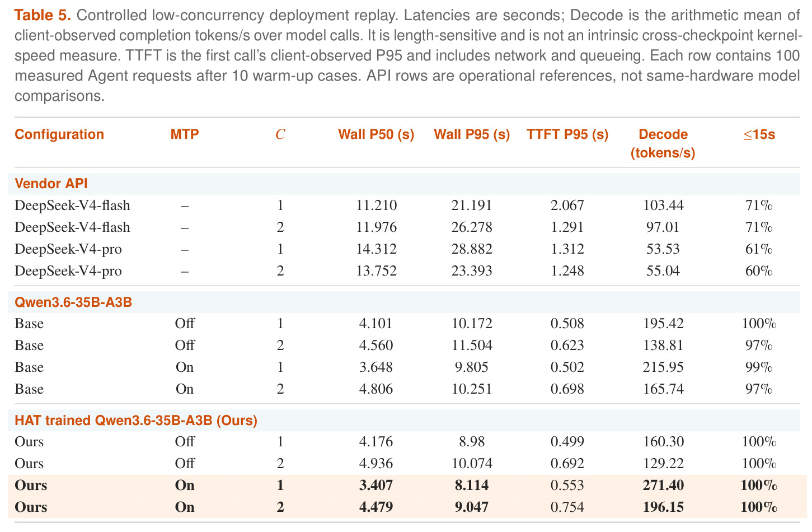Select the 'Vendor API' section heading
This screenshot has height=532, width=812.
click(x=51, y=184)
